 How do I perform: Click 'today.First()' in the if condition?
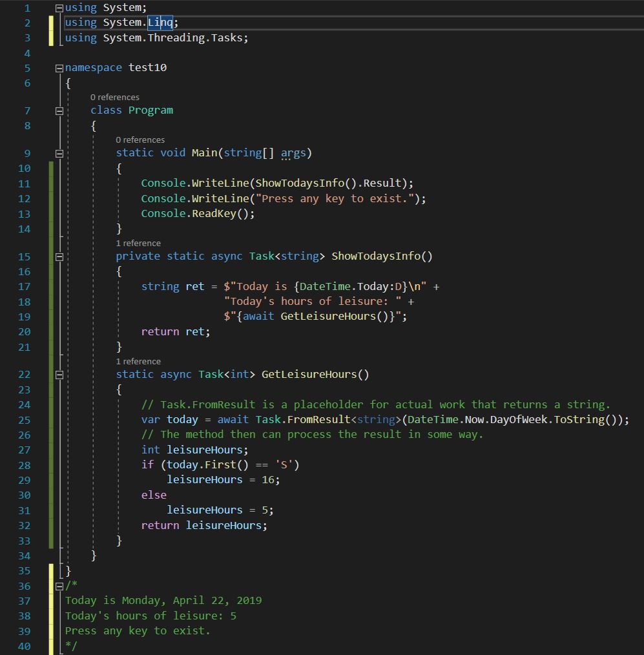click(207, 465)
